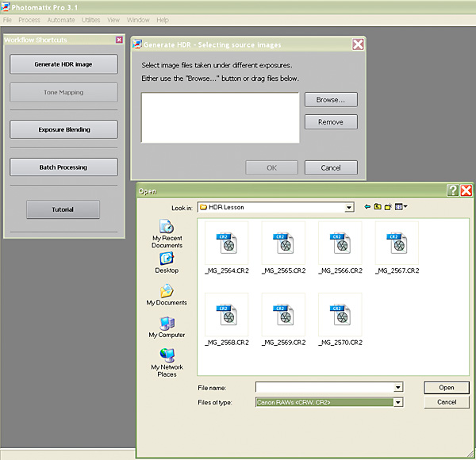Click OK in Generate HDR dialog
Viewport: 476px width, 460px height.
(x=271, y=168)
